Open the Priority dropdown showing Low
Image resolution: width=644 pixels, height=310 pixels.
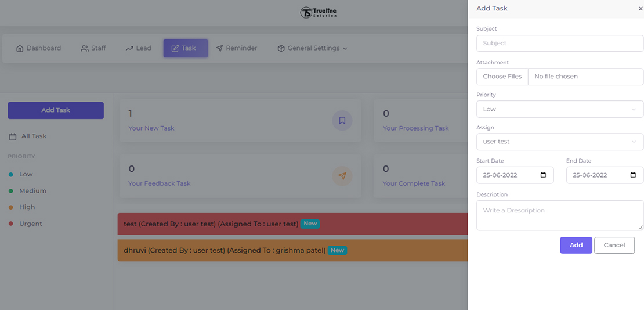(560, 109)
